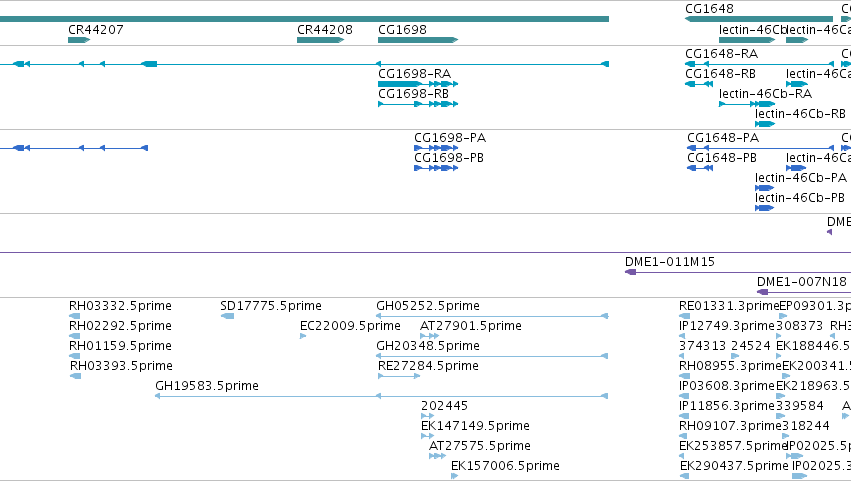This screenshot has width=851, height=481.
Task: Select the EK157006.5prime EST marker
Action: click(454, 476)
